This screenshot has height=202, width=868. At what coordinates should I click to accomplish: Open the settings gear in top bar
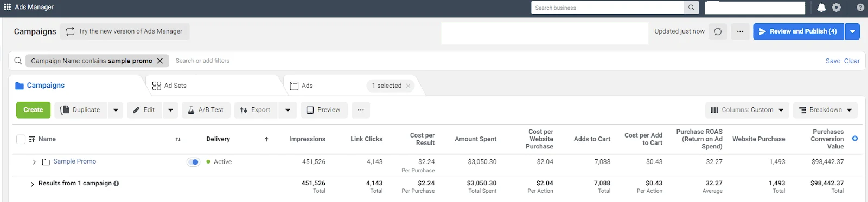pos(837,8)
